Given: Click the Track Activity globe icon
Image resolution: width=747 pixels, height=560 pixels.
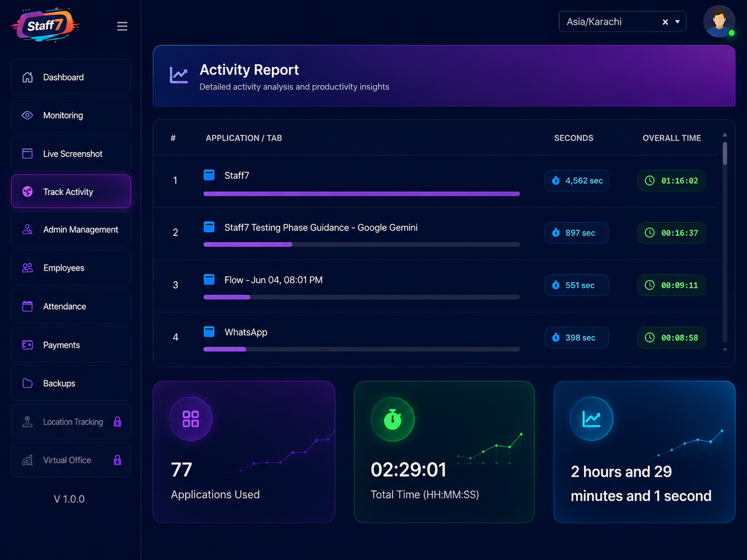Looking at the screenshot, I should click(x=27, y=192).
